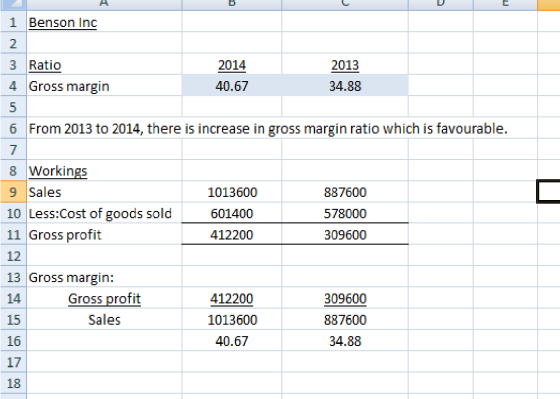
Task: Select the 34.88 result in row 16
Action: (x=345, y=341)
